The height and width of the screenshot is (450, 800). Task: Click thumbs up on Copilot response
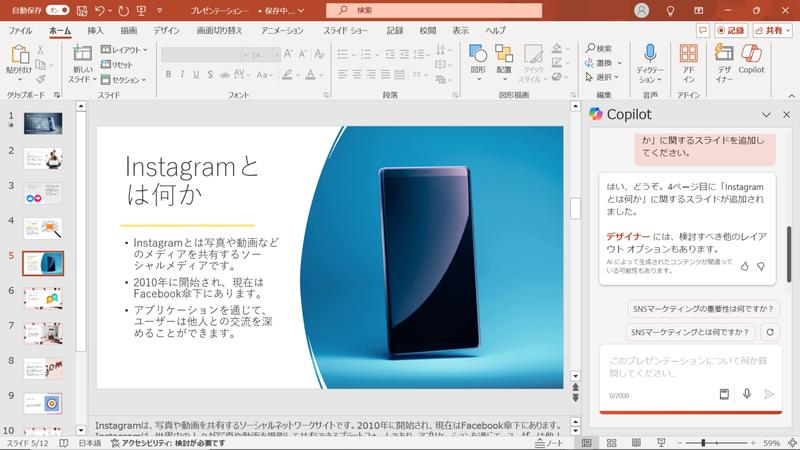coord(744,266)
